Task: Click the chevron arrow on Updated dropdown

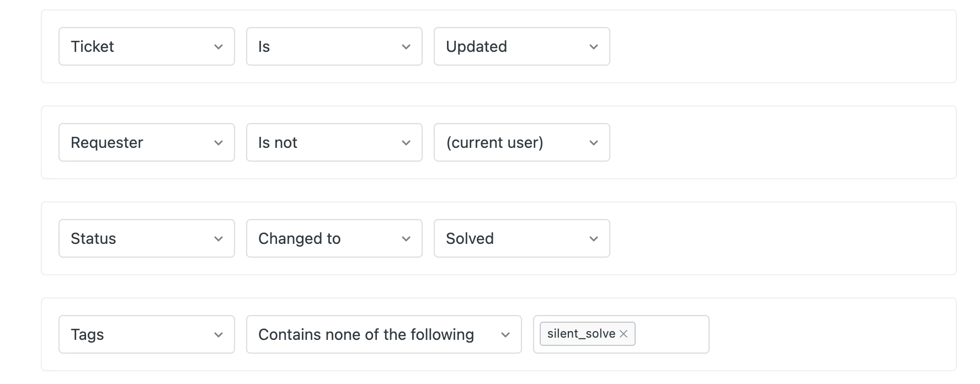Action: pos(594,47)
